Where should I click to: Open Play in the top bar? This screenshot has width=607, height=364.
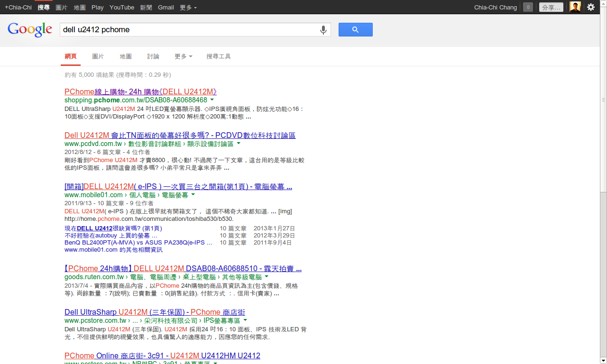point(98,7)
